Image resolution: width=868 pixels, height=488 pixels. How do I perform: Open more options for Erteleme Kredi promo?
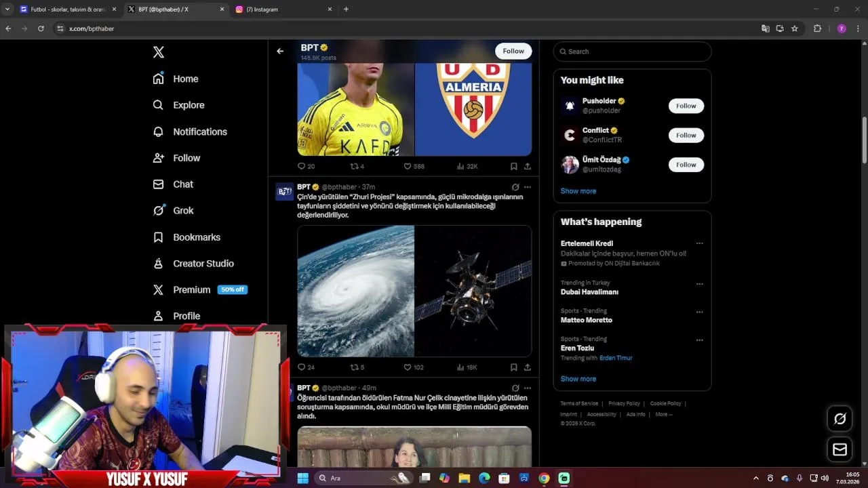pyautogui.click(x=699, y=243)
